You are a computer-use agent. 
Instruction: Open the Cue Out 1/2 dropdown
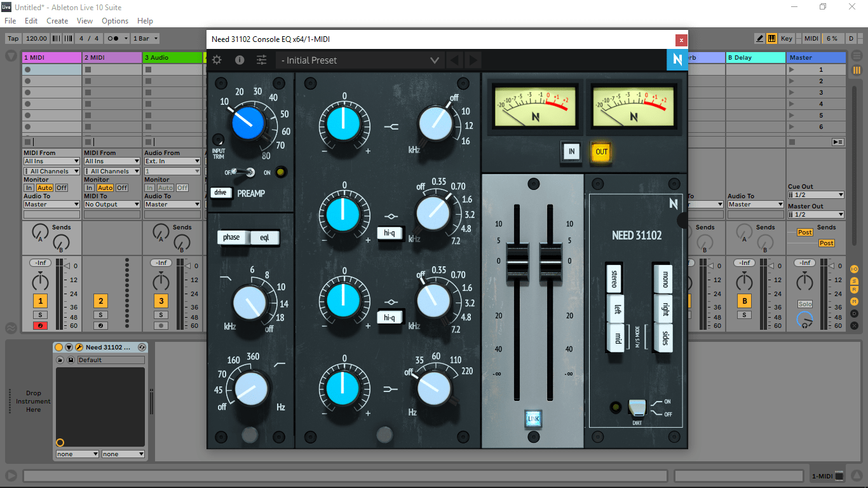pyautogui.click(x=816, y=195)
